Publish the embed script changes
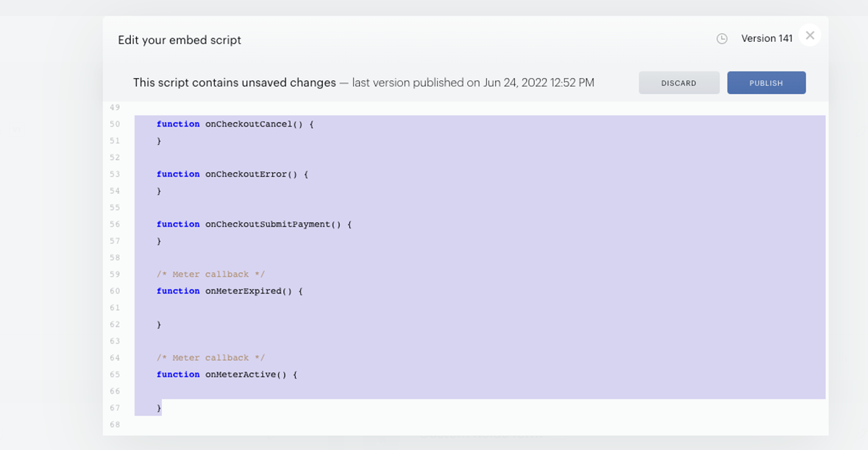 point(766,82)
